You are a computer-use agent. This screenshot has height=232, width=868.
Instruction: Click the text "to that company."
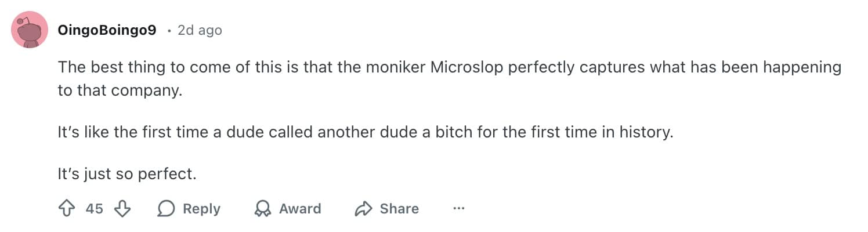click(120, 91)
